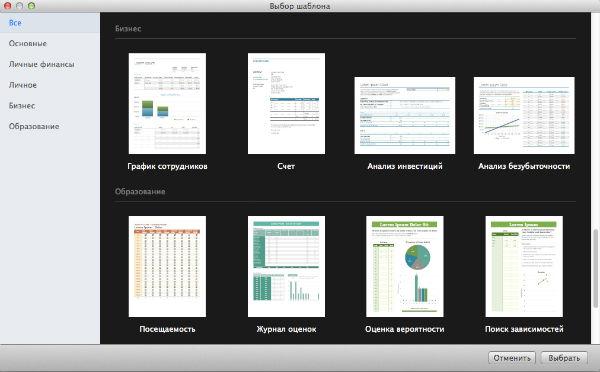The width and height of the screenshot is (600, 372).
Task: Click the vertical scrollbar thumb
Action: (x=595, y=268)
